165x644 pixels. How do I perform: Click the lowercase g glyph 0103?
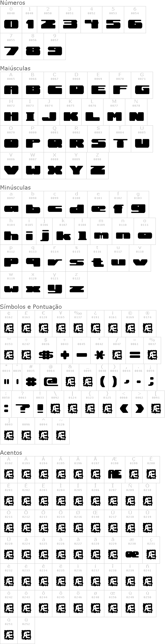click(138, 204)
